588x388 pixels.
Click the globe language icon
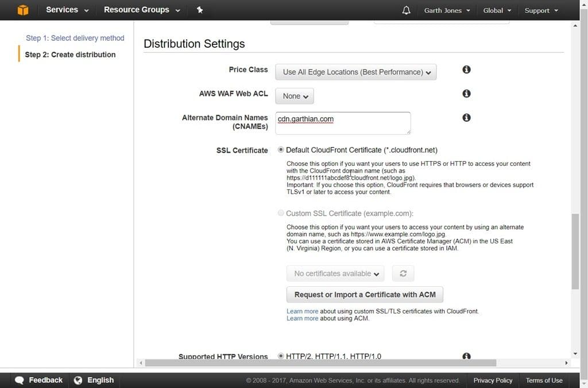(78, 380)
